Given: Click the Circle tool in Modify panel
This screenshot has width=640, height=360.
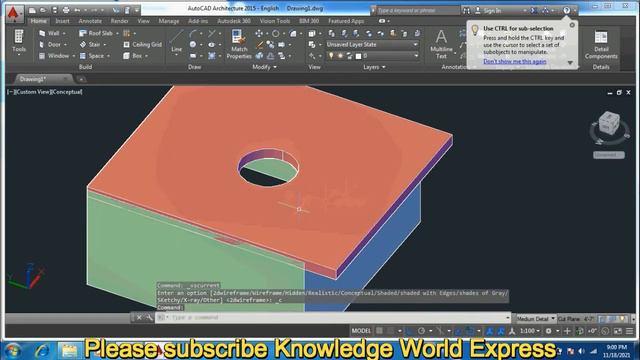Looking at the screenshot, I should point(276,33).
